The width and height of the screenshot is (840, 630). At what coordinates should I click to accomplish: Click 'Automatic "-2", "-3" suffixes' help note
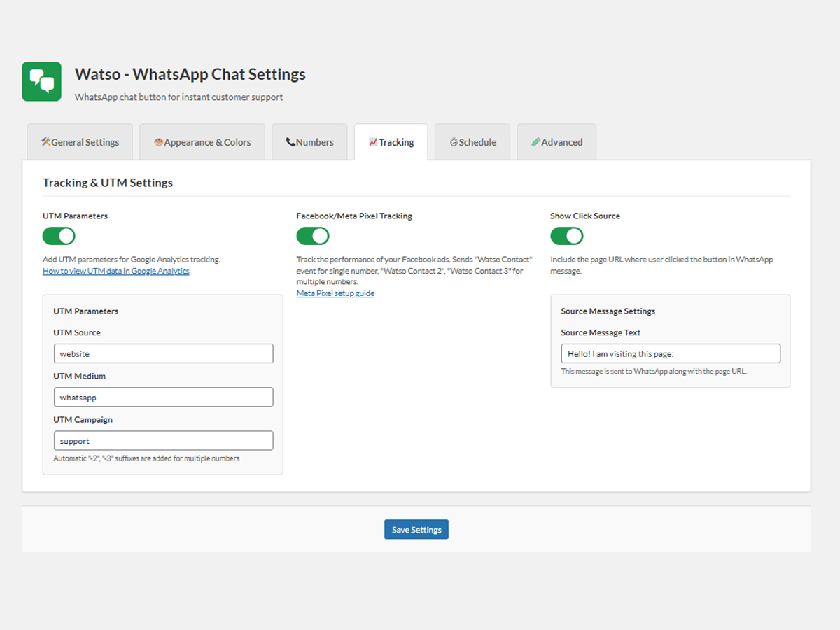click(146, 458)
